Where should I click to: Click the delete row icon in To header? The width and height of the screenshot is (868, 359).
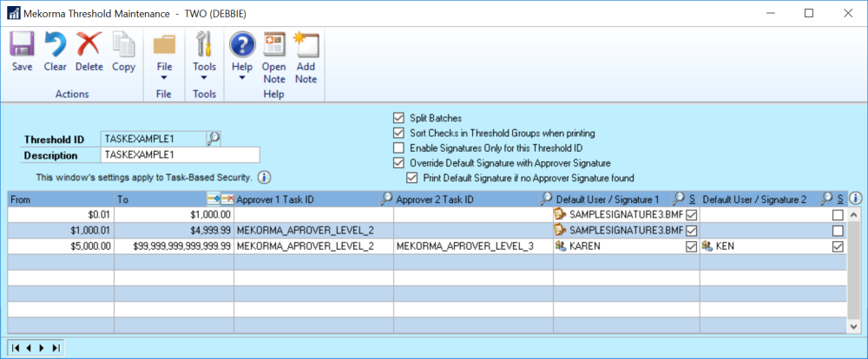point(227,199)
